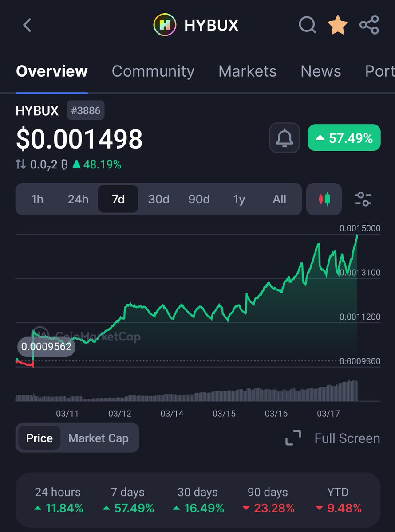
Task: Switch chart to Market Cap
Action: (x=99, y=438)
